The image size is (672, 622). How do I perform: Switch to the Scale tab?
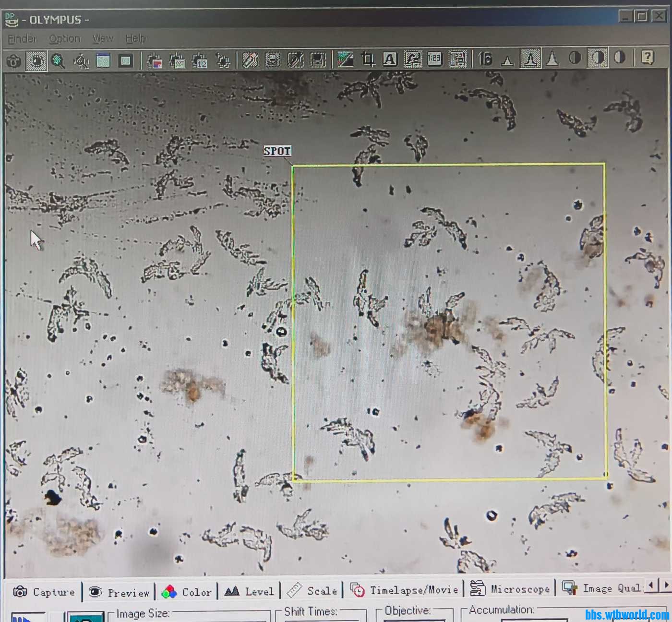click(x=312, y=591)
